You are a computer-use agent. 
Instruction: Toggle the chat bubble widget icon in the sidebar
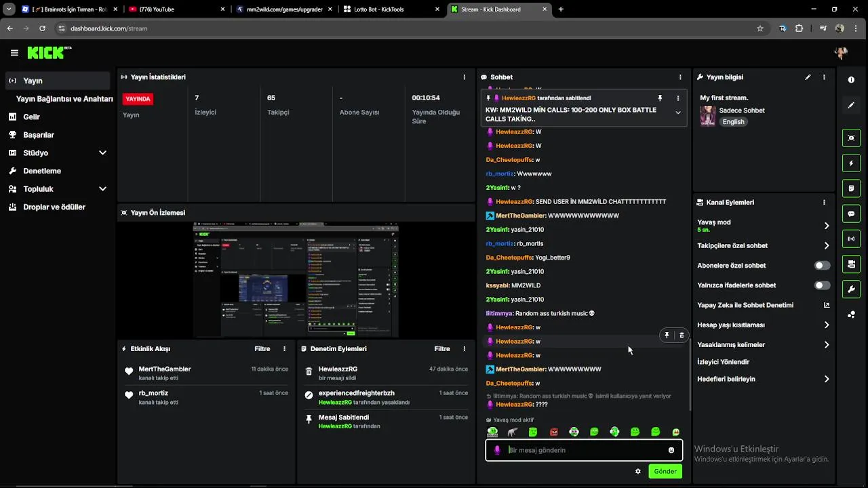851,213
